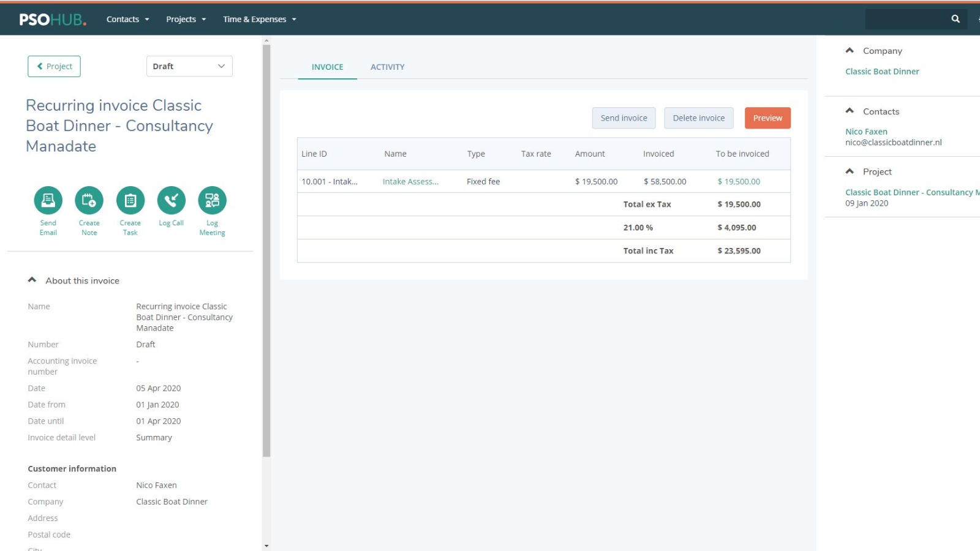Click the $ 58,500.00 invoiced value
Viewport: 980px width, 551px height.
[x=665, y=181]
